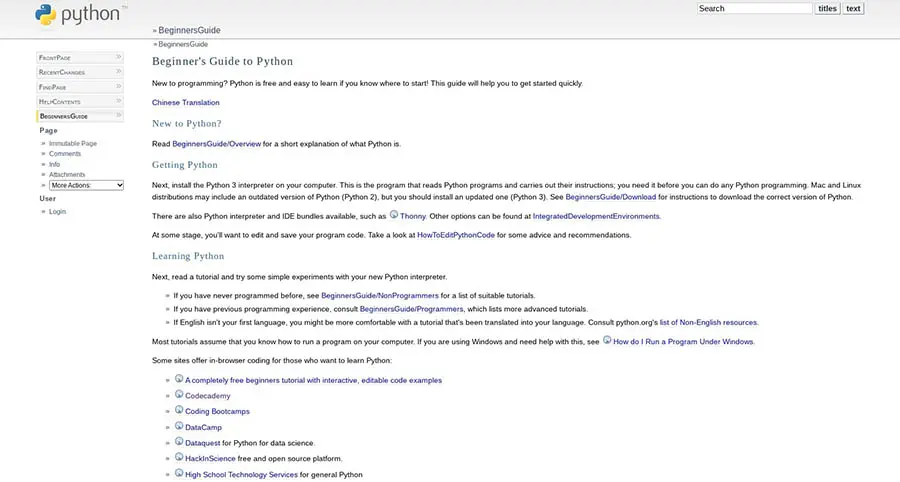This screenshot has height=482, width=900.
Task: Click the globe icon before Coding Bootcamps
Action: 179,410
